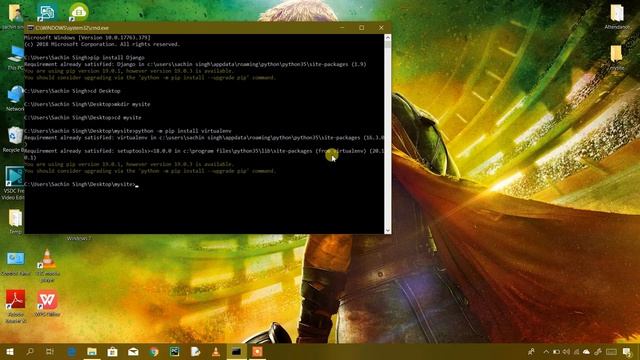Click the 'cd Desktop' command line
The height and width of the screenshot is (360, 640).
72,91
